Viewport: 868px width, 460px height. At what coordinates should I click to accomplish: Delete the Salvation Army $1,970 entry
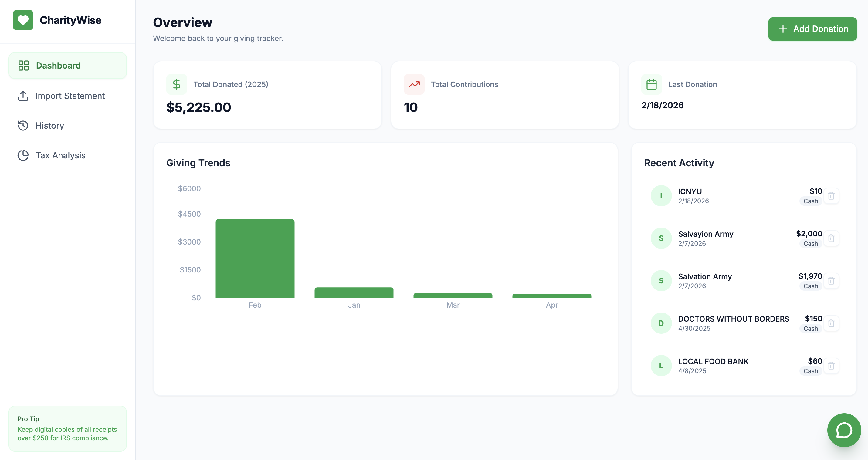(831, 281)
